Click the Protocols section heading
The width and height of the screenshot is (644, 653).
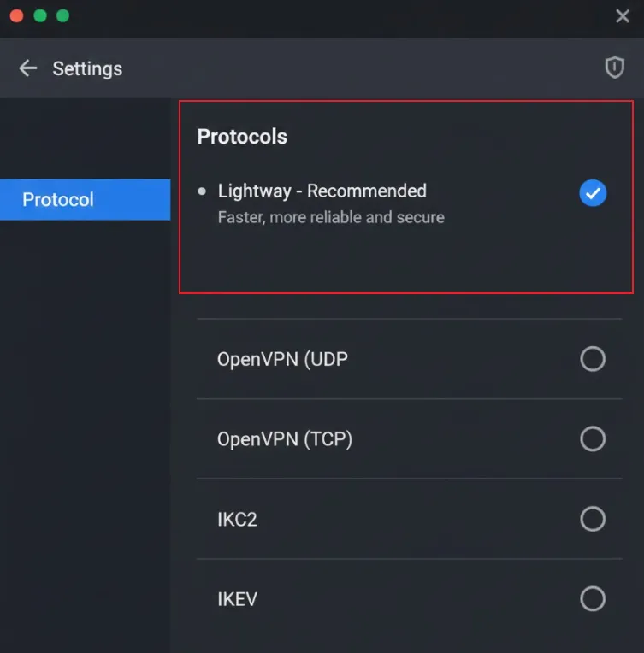(242, 137)
